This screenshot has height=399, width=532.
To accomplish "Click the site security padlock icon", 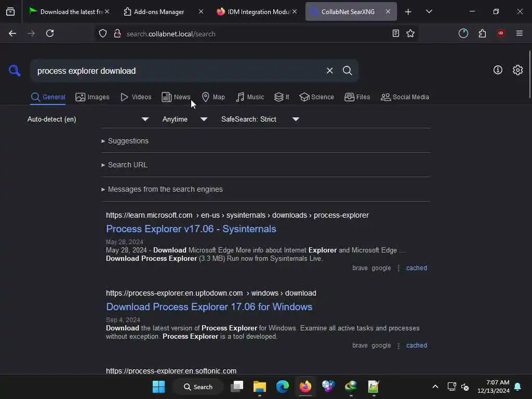I will click(x=117, y=33).
